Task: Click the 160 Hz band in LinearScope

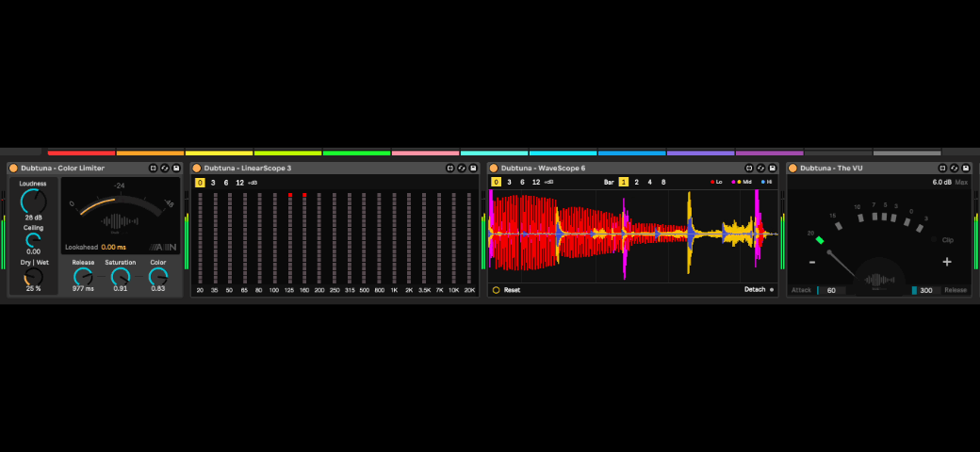Action: tap(305, 239)
